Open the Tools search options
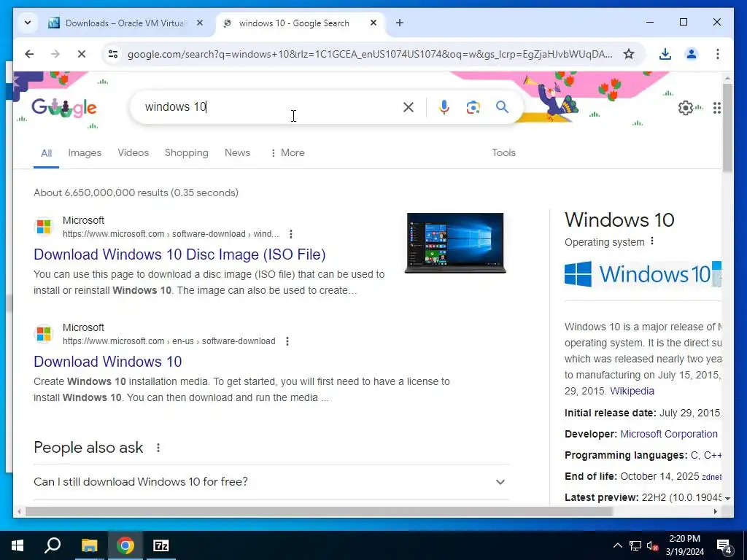Image resolution: width=747 pixels, height=560 pixels. pyautogui.click(x=503, y=153)
